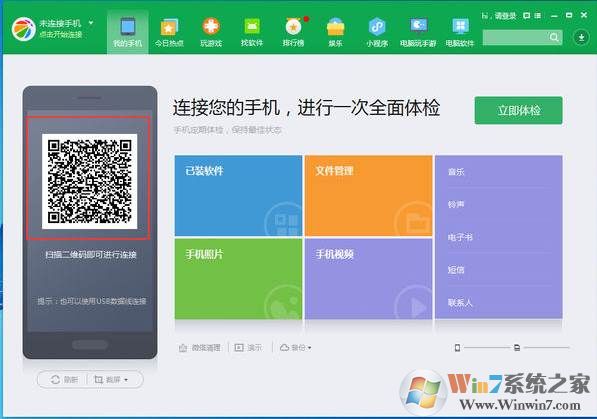Click the phone home button graphic
This screenshot has height=419, width=597.
(x=90, y=345)
